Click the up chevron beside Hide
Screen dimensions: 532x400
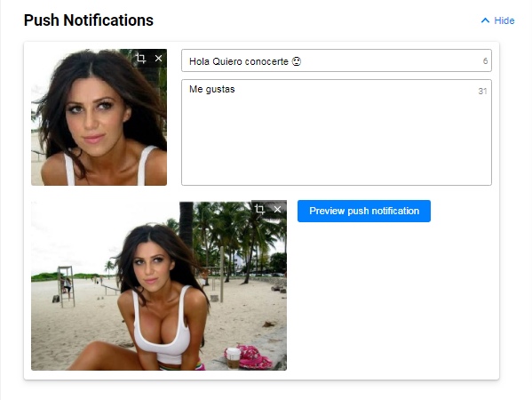(x=485, y=20)
